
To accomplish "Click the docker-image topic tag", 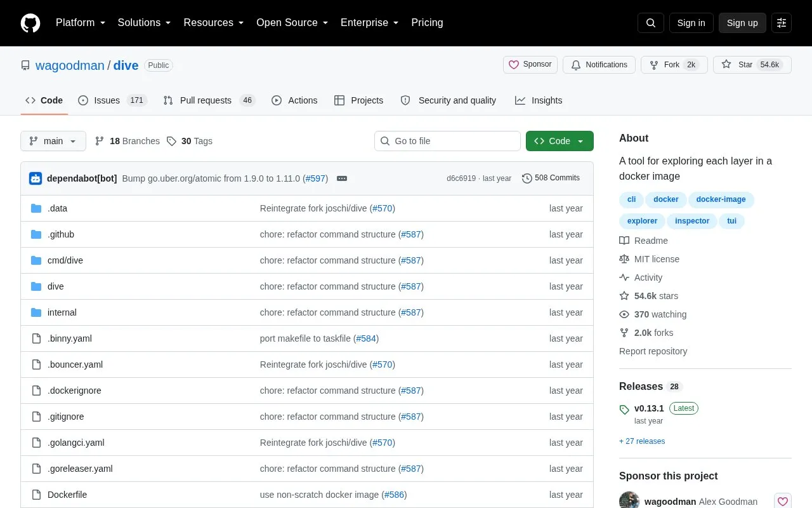I will coord(721,199).
